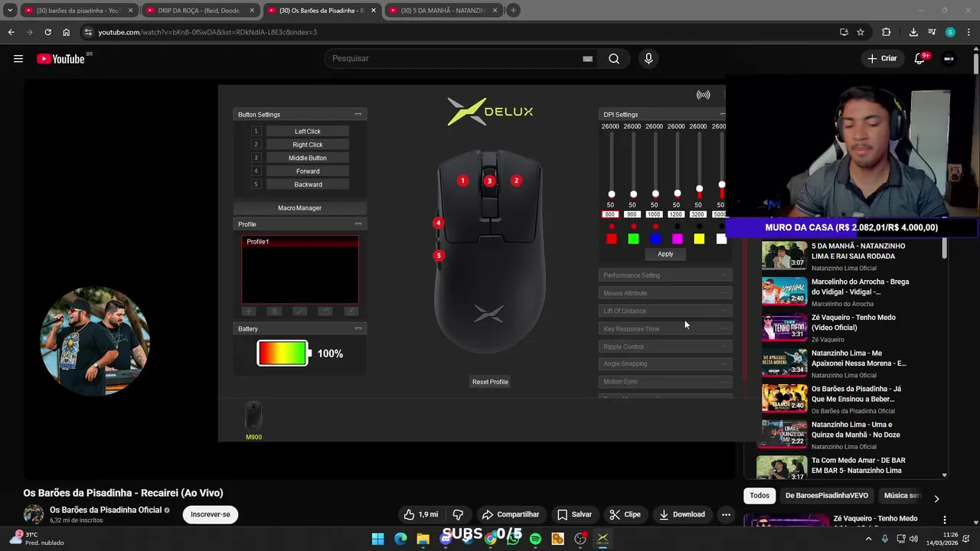Open YouTube notifications bell

click(920, 59)
